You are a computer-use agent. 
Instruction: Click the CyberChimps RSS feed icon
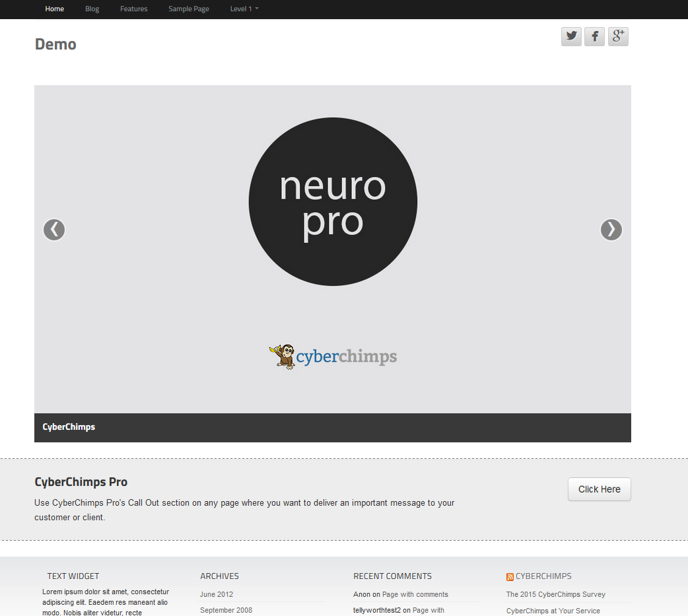pyautogui.click(x=510, y=577)
